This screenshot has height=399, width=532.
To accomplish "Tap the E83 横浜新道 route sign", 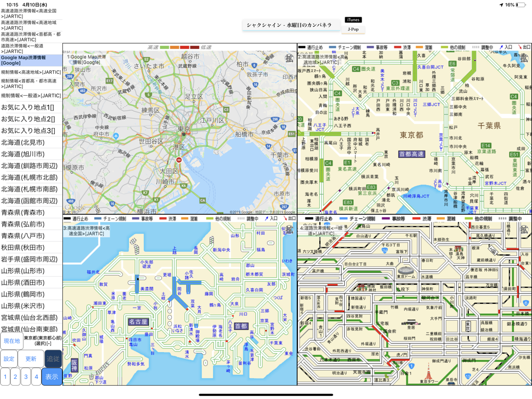I will [348, 203].
